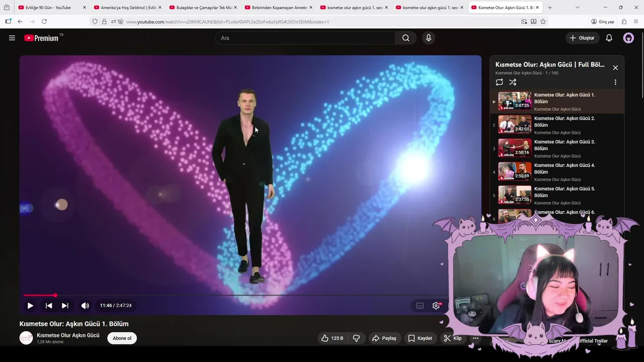644x362 pixels.
Task: Open the Oluştur create button
Action: click(583, 38)
